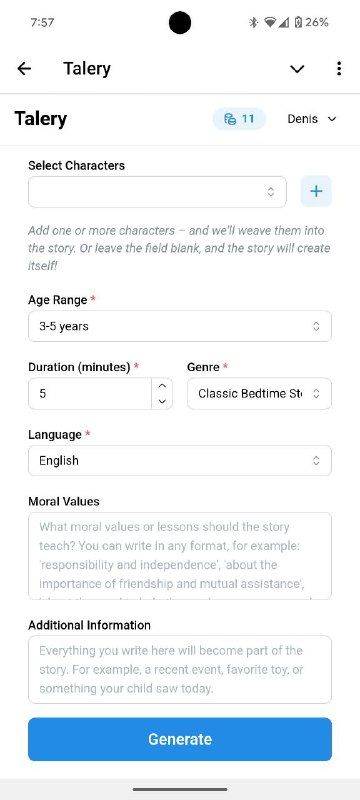360x800 pixels.
Task: Open the three-dot overflow menu
Action: pyautogui.click(x=339, y=69)
